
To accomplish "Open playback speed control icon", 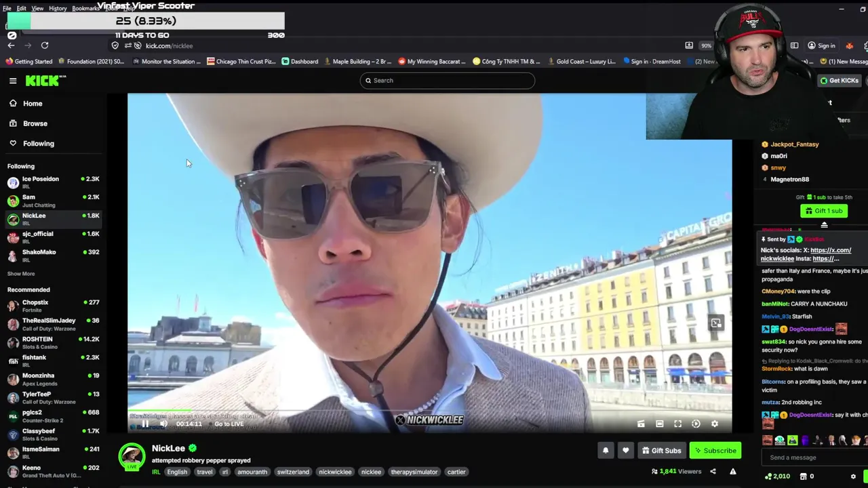I will click(696, 424).
